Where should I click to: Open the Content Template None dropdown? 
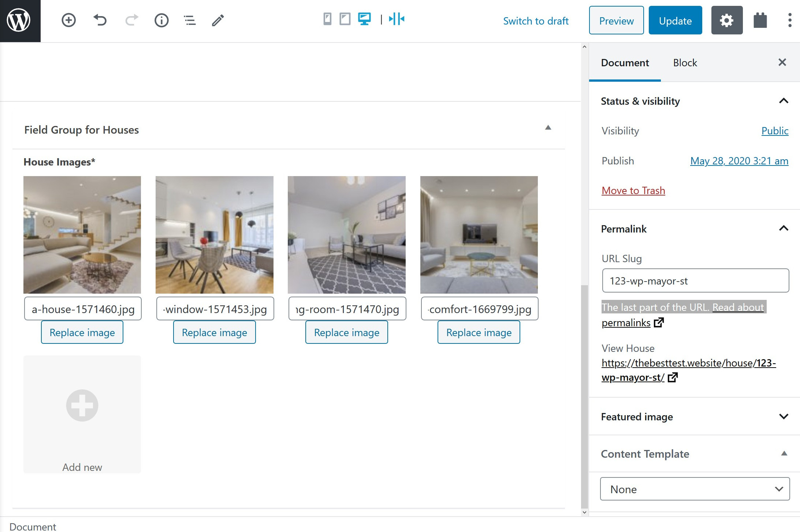695,489
